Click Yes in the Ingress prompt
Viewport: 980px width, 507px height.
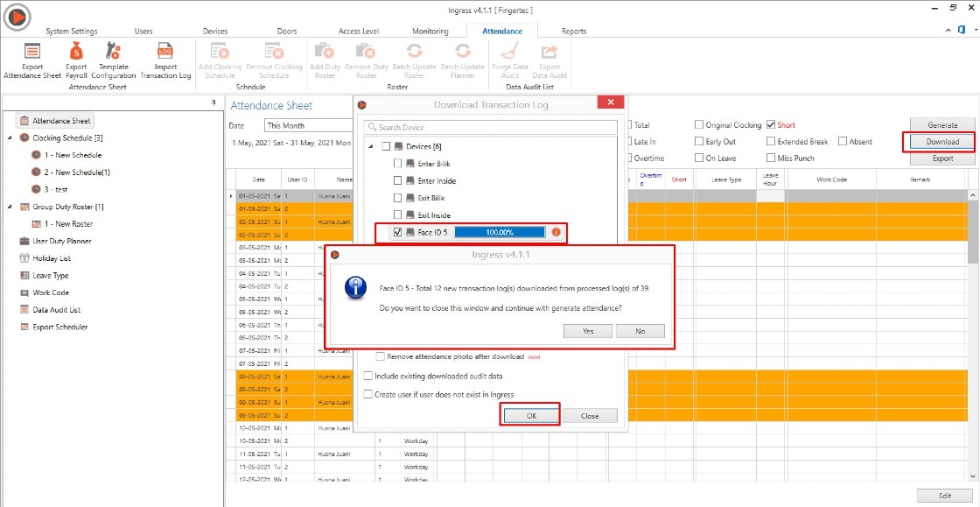pos(588,331)
